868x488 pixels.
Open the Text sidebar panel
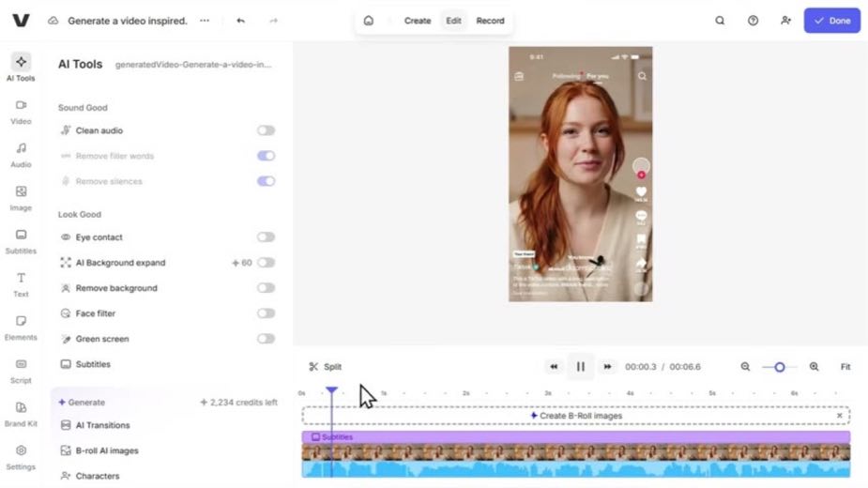[x=21, y=285]
